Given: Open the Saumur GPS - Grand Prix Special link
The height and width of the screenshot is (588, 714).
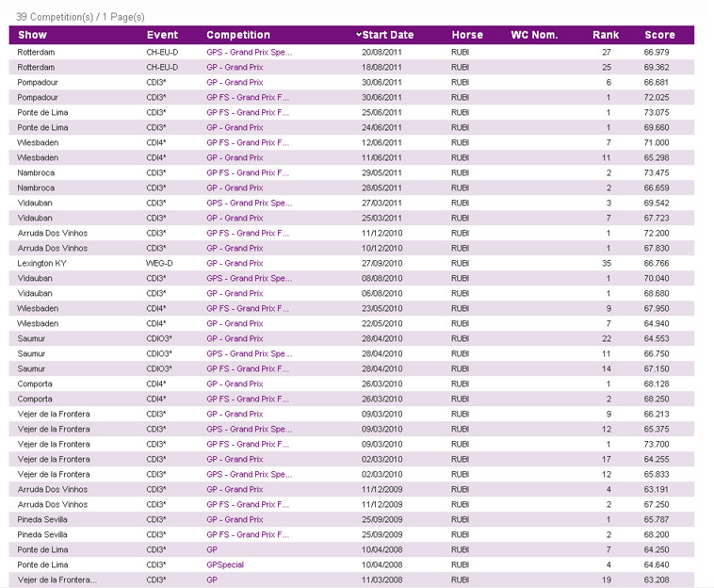Looking at the screenshot, I should click(249, 353).
